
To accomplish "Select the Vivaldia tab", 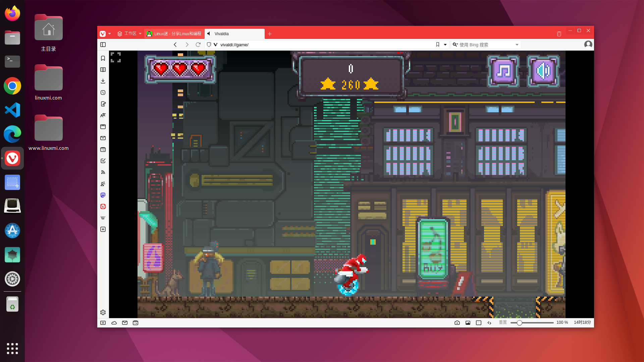I will (234, 34).
